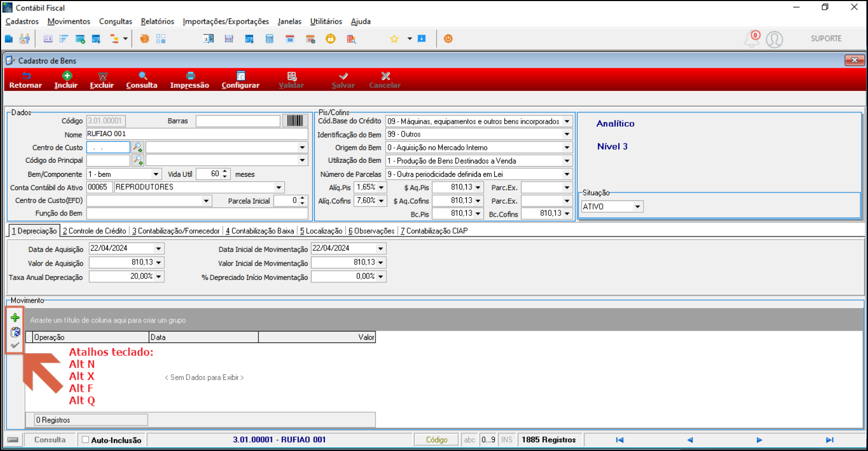868x451 pixels.
Task: Open Conta Contábil do Ativo dropdown
Action: click(x=279, y=188)
